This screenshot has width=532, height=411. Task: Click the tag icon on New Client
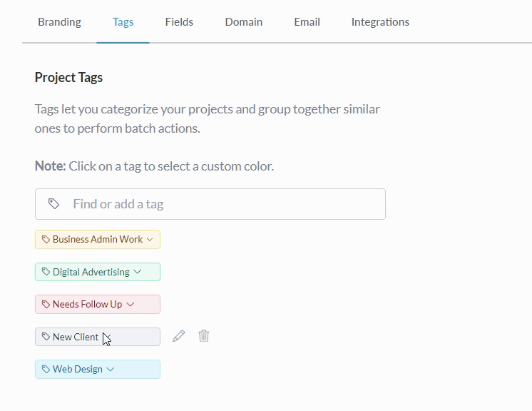click(46, 337)
